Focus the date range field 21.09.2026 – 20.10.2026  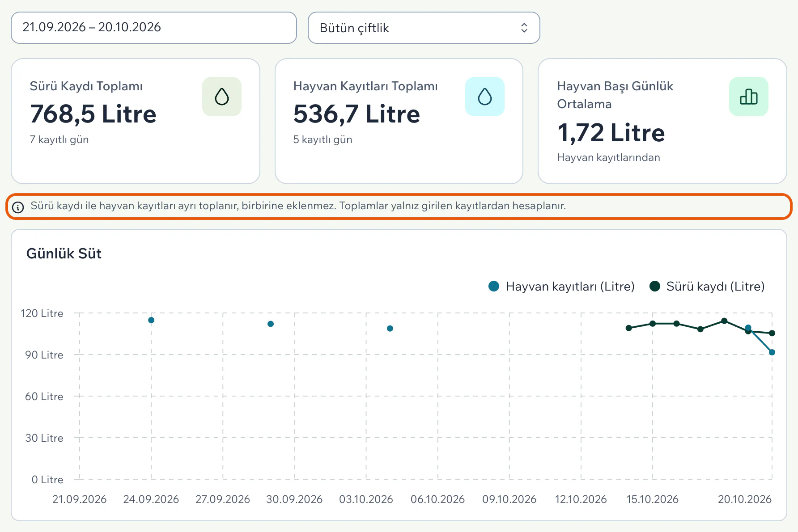coord(154,28)
